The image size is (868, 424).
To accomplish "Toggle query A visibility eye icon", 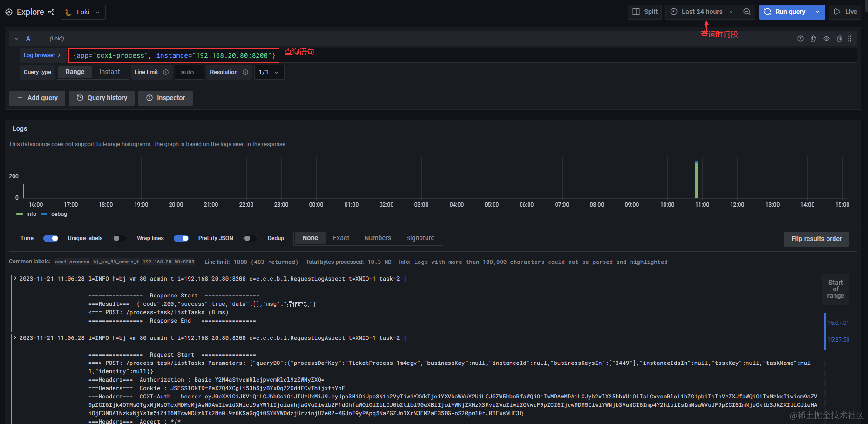I will (827, 39).
